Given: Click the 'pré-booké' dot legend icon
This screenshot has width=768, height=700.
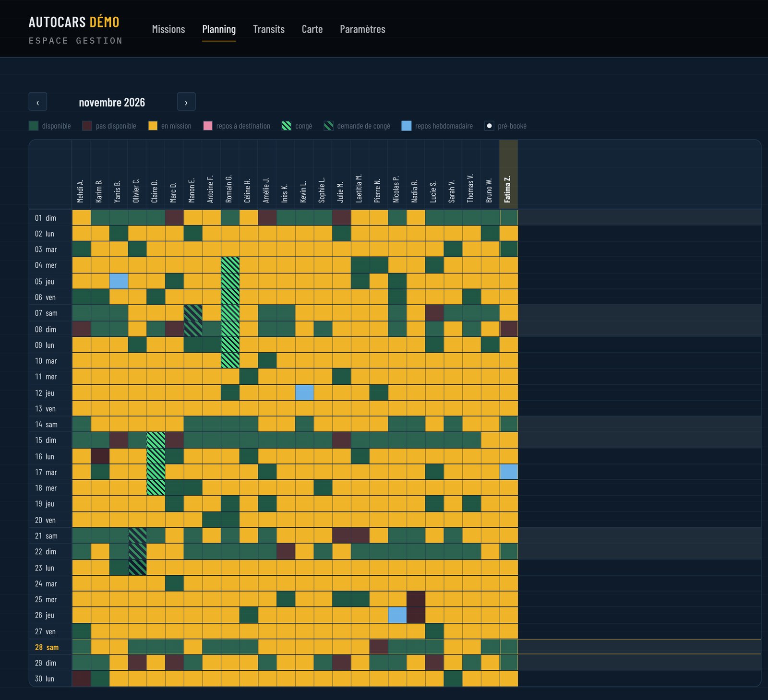Looking at the screenshot, I should [x=489, y=126].
